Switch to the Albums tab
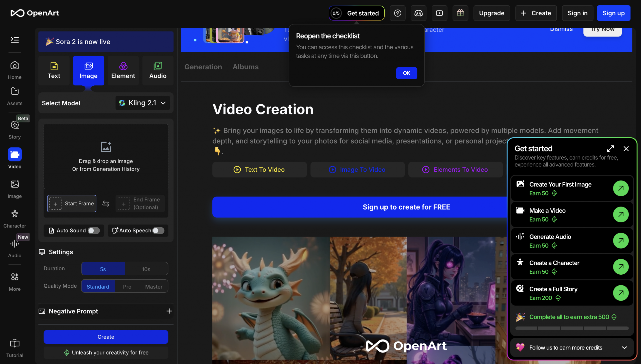The height and width of the screenshot is (364, 641). click(245, 67)
